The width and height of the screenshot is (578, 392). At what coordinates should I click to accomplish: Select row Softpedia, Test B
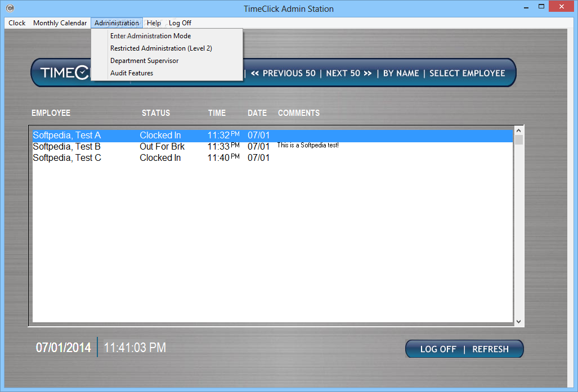(x=272, y=147)
